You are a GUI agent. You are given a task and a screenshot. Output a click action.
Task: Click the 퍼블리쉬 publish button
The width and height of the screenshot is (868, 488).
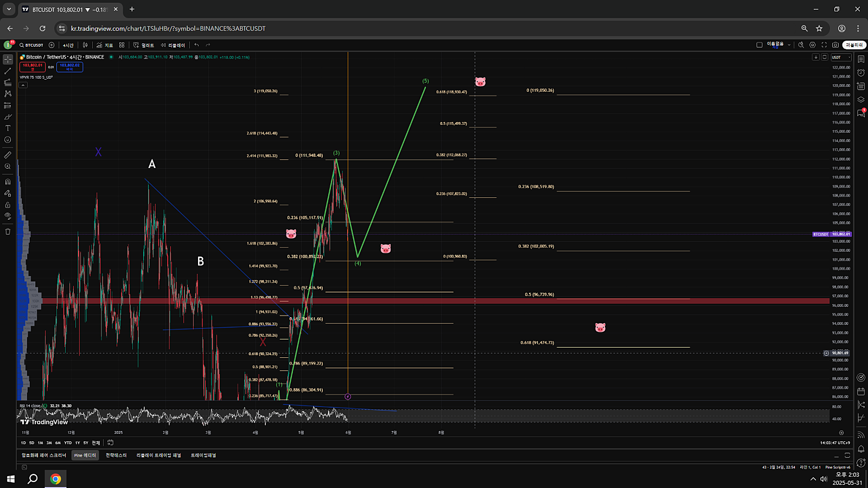[x=854, y=45]
